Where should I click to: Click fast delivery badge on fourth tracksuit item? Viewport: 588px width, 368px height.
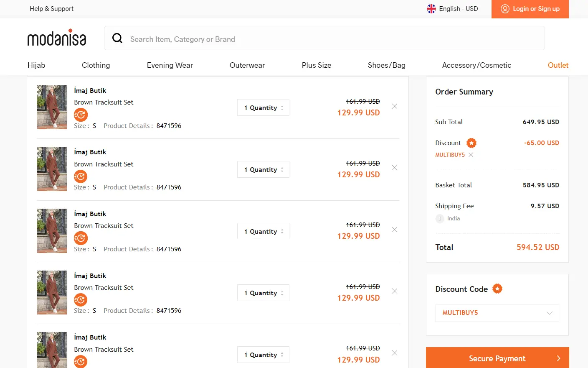(81, 300)
